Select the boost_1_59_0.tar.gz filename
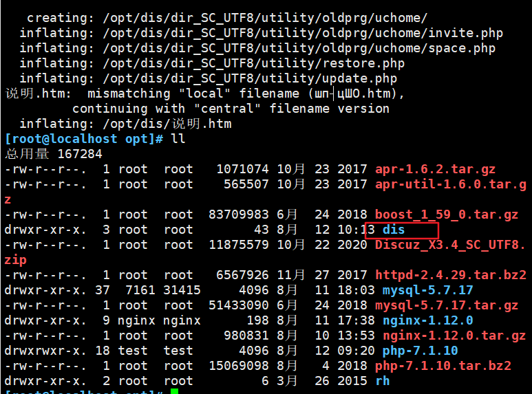Viewport: 532px width, 394px height. pyautogui.click(x=447, y=215)
